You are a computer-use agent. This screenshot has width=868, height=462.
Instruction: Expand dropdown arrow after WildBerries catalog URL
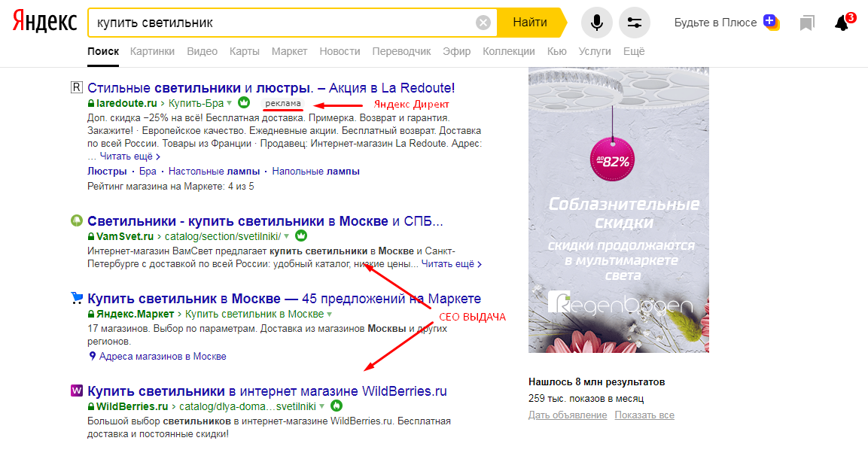click(x=321, y=406)
